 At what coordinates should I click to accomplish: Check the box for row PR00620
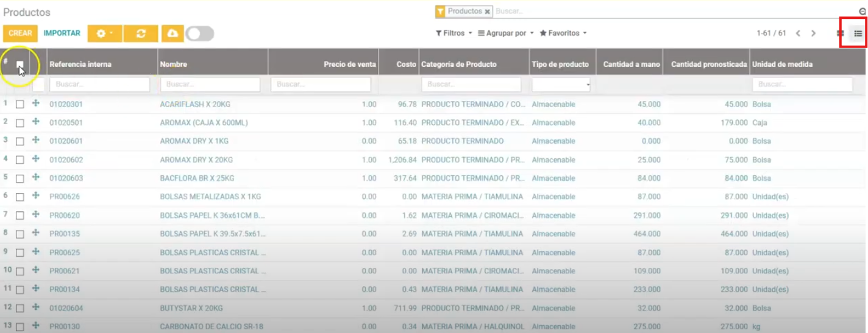click(x=20, y=216)
